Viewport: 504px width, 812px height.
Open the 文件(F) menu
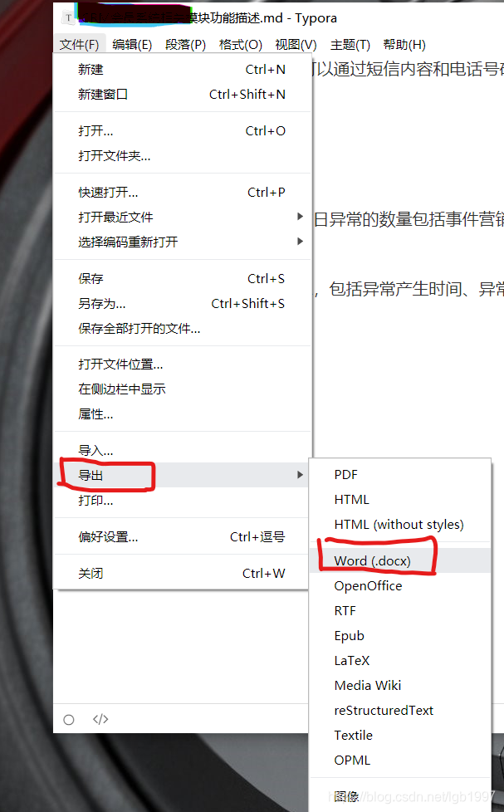[79, 45]
